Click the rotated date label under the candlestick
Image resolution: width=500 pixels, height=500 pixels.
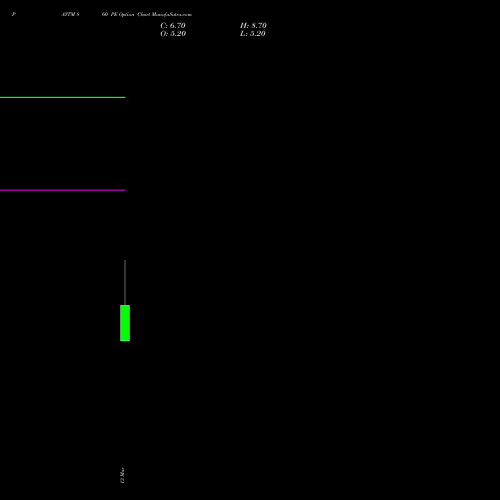click(x=122, y=475)
